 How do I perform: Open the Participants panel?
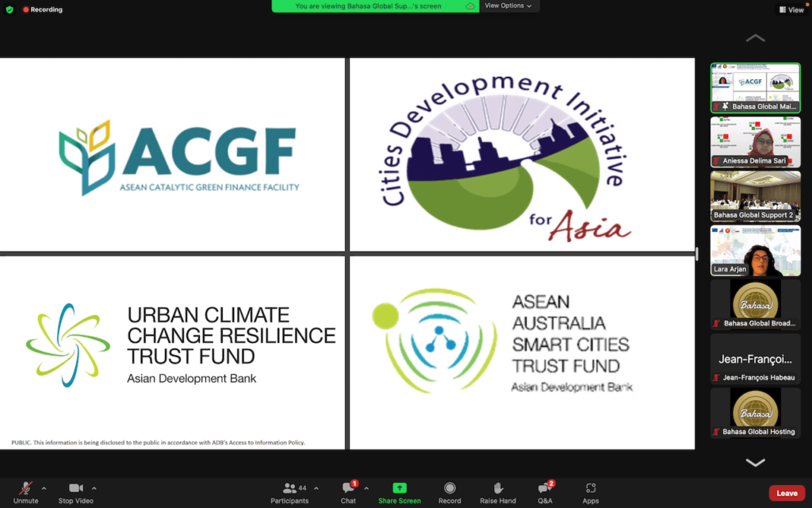(x=289, y=492)
